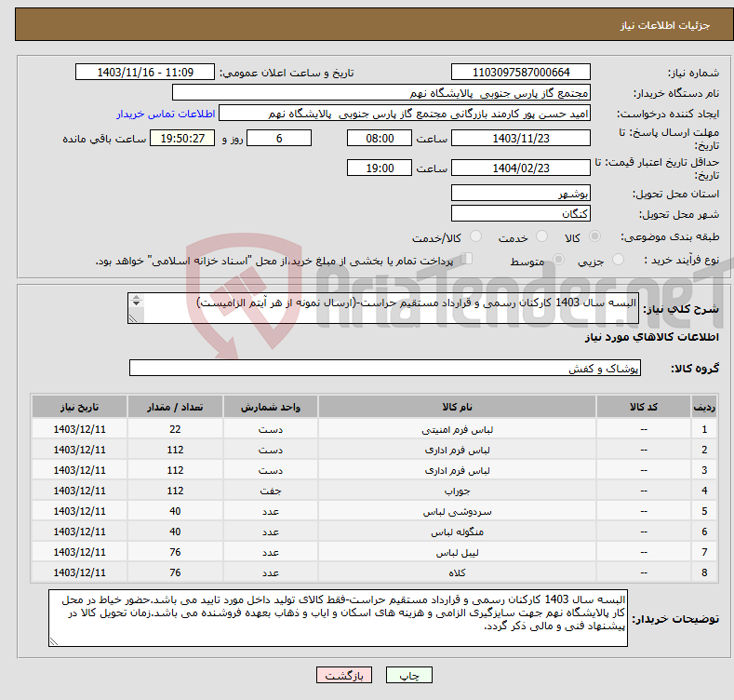Select the متوسط purchase type radio
The width and height of the screenshot is (734, 700).
point(558,260)
